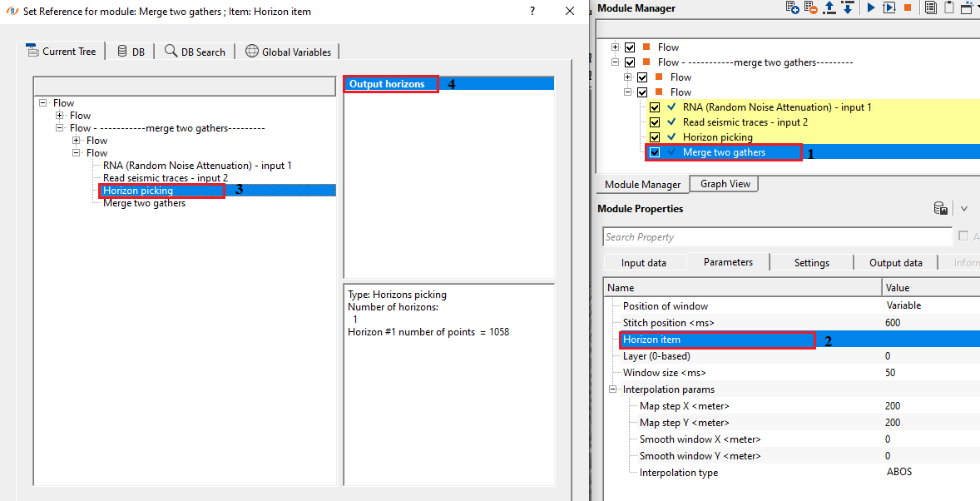Run the flow with the blue play icon
The image size is (980, 501).
click(870, 7)
